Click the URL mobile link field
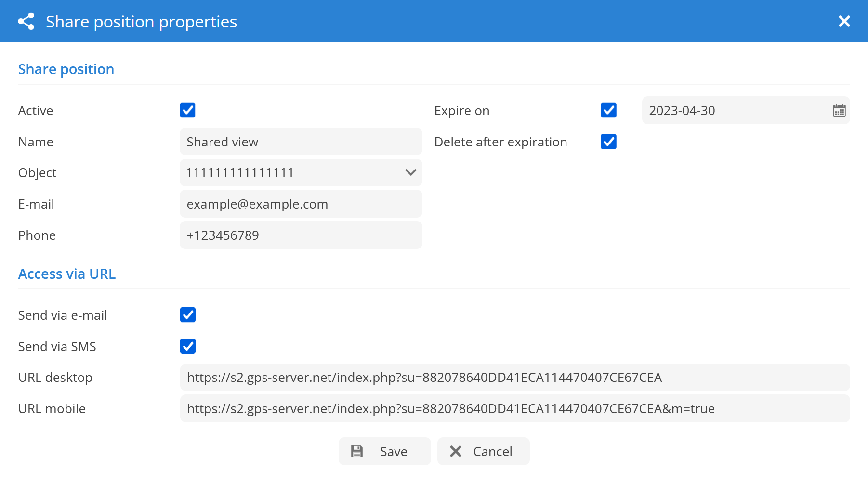Viewport: 868px width, 483px height. pyautogui.click(x=514, y=409)
